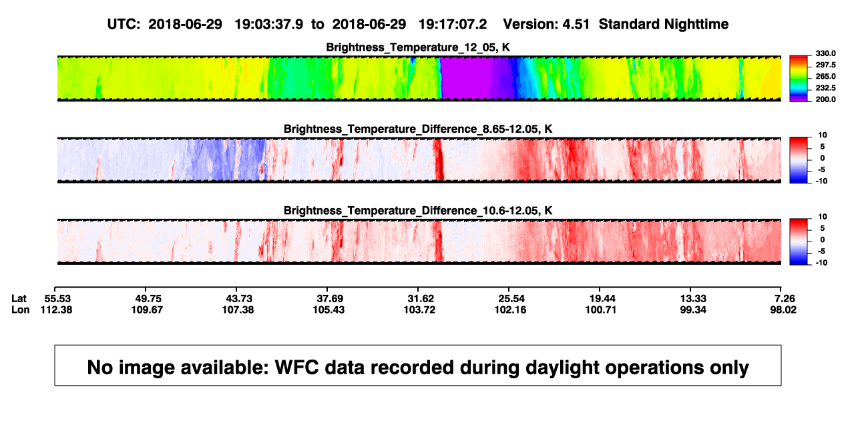
Task: Click the Brightness_Temperature_Difference_10.6-12.05 plot title
Action: click(x=419, y=211)
